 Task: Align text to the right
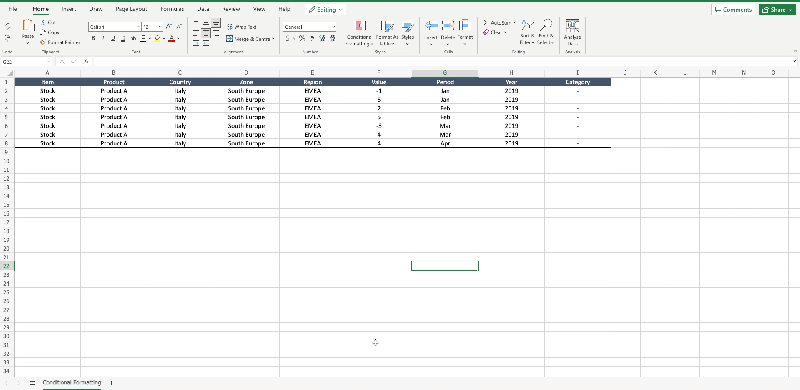216,34
